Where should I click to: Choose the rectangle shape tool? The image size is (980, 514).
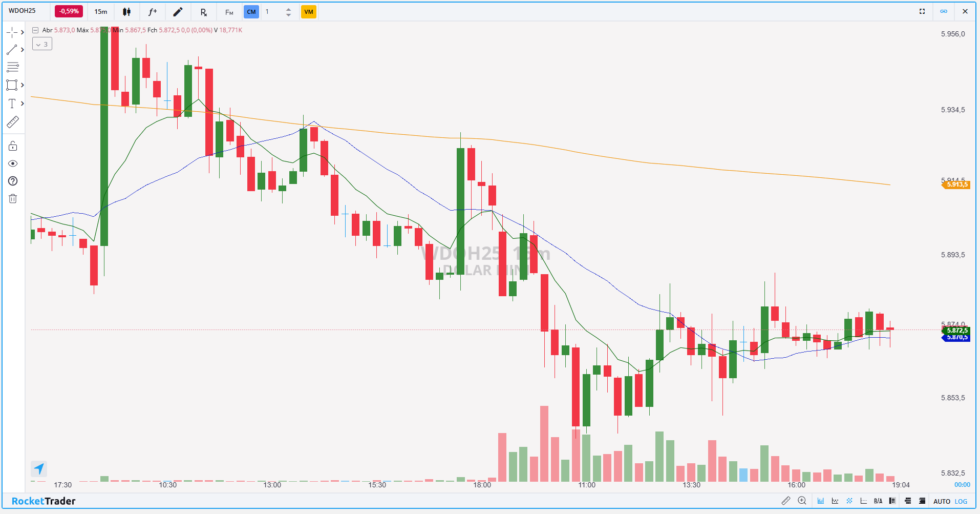(x=12, y=85)
